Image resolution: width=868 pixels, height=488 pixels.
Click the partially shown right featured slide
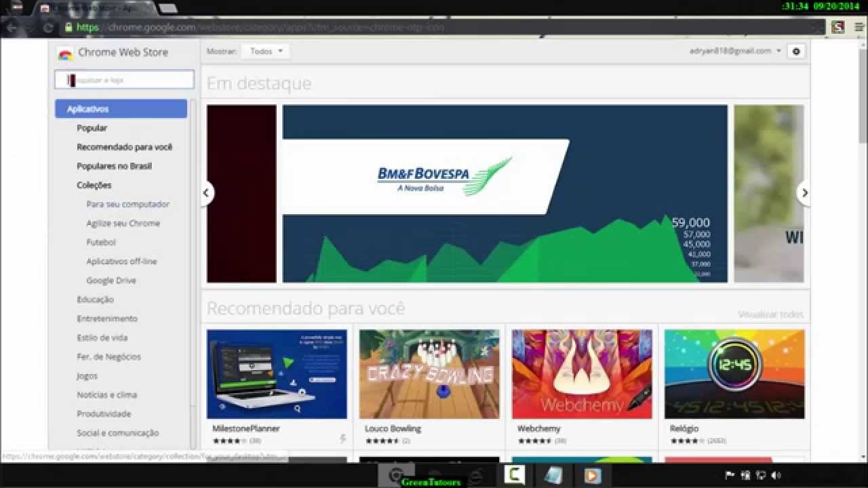(769, 193)
